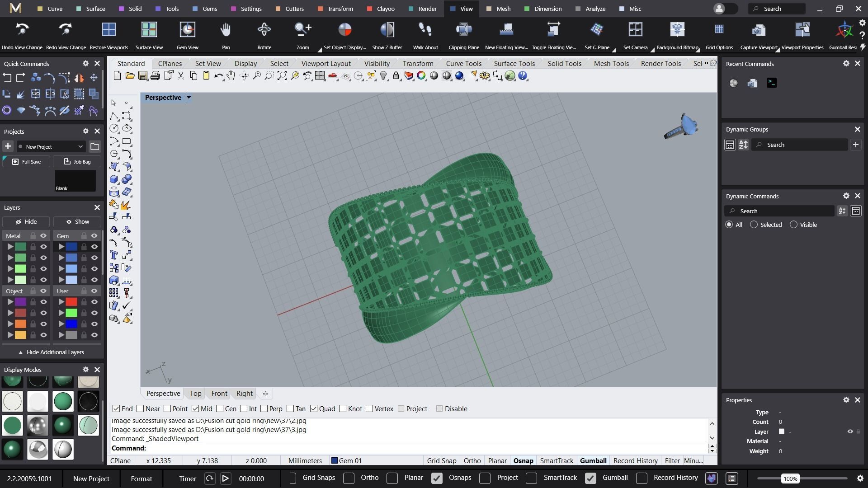
Task: Activate the Gem View tool
Action: (x=187, y=29)
